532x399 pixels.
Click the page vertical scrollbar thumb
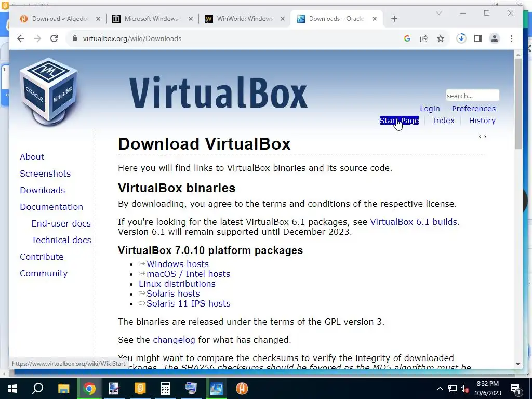[518, 103]
